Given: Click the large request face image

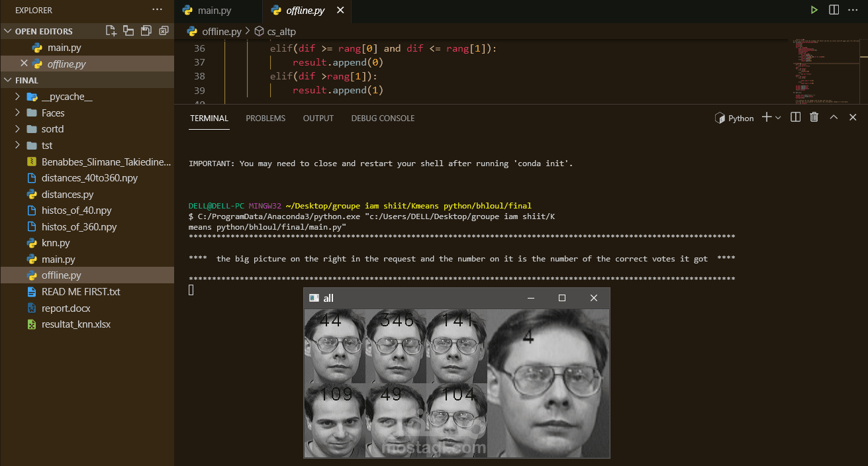Looking at the screenshot, I should coord(548,383).
